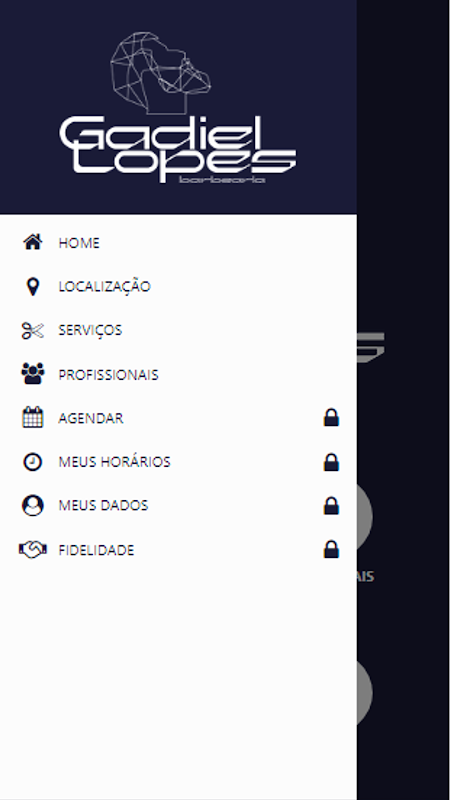Click the user avatar icon for Meus Dados
450x800 pixels.
(x=33, y=506)
